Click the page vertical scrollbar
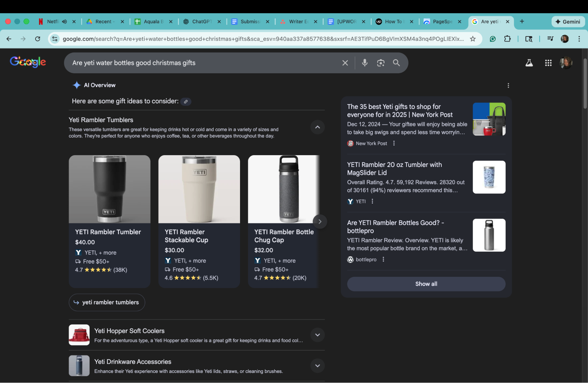This screenshot has width=588, height=383. [x=585, y=84]
